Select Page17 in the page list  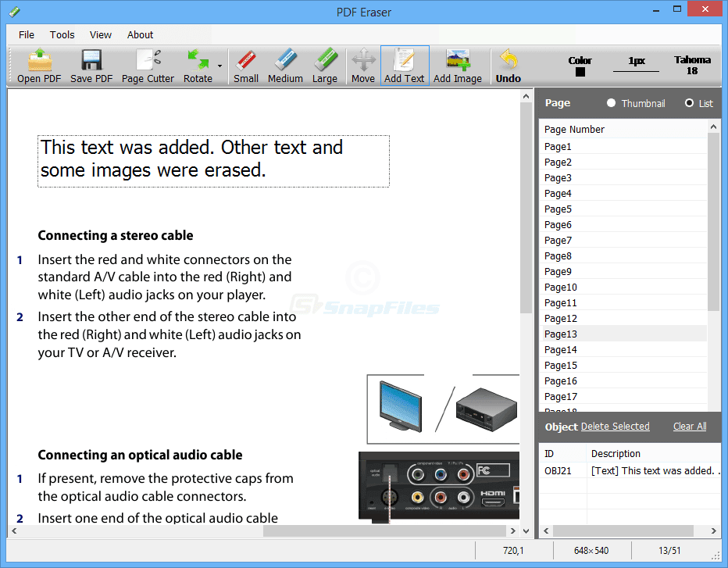[x=623, y=397]
